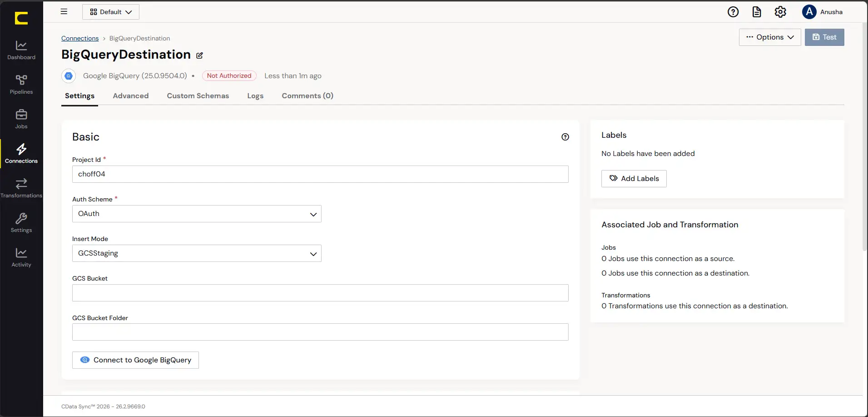Click '0 Jobs use this connection as a source.'

(668, 259)
